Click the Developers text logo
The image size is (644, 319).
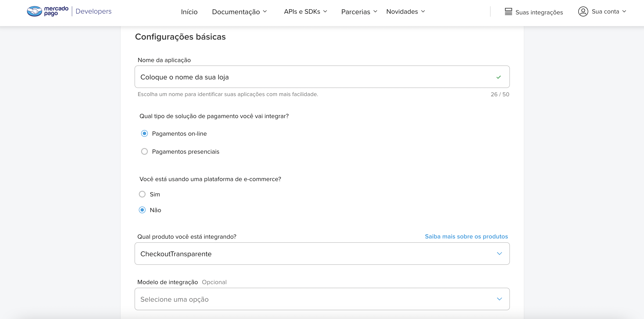pos(94,11)
